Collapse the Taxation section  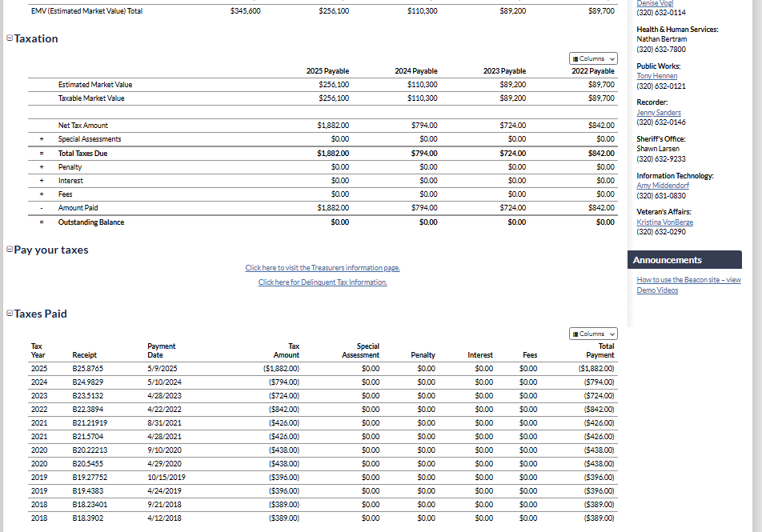pyautogui.click(x=9, y=38)
